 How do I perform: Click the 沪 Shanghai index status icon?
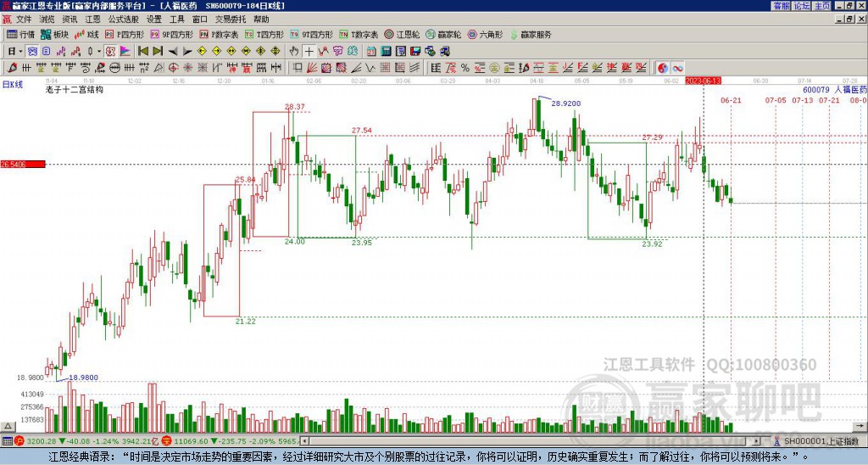coord(20,441)
